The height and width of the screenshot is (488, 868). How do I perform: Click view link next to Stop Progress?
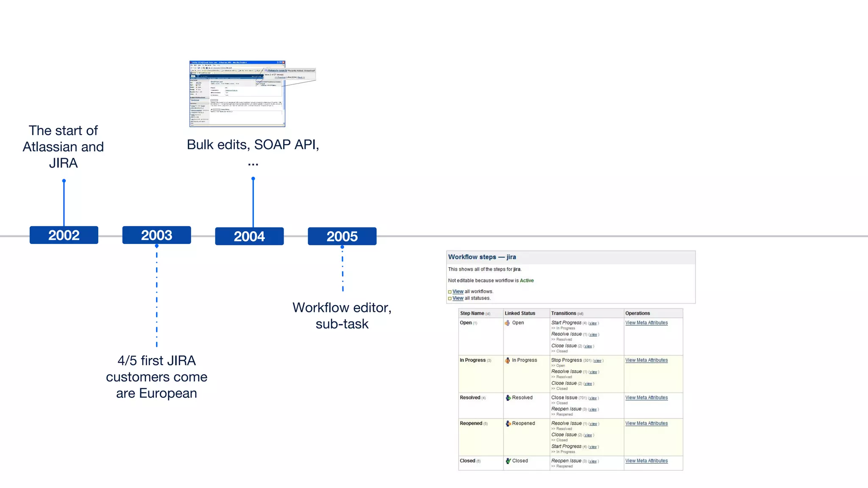pyautogui.click(x=597, y=361)
